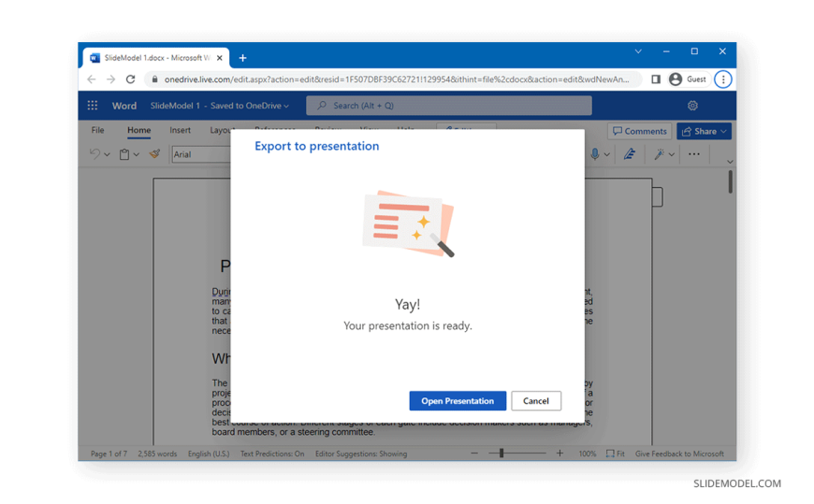Click the 2,585 words count
814x504 pixels.
coord(157,454)
